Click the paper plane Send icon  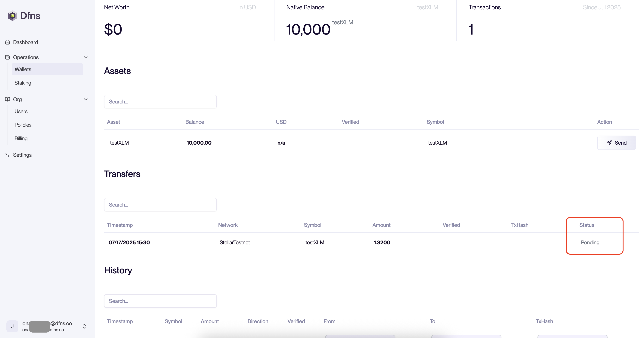[609, 143]
